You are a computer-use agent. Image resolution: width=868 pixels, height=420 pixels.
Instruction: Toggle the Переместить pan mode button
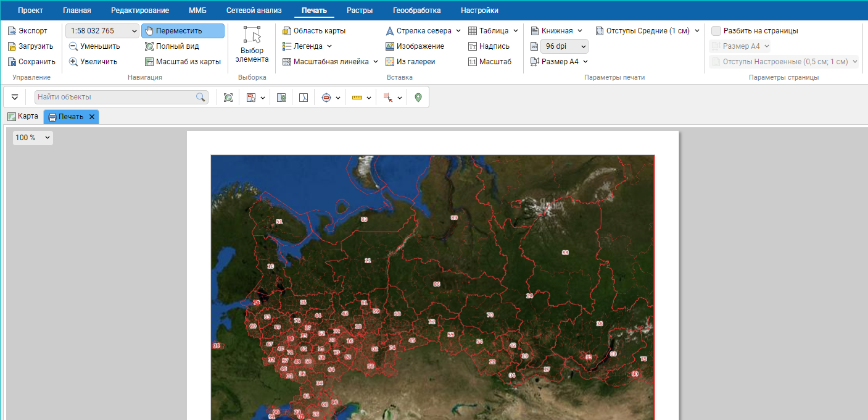tap(183, 31)
